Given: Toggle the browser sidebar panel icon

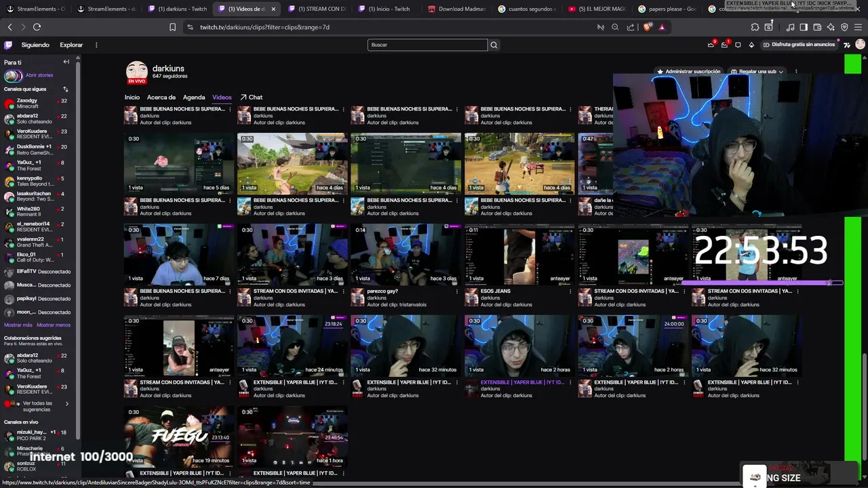Looking at the screenshot, I should click(x=804, y=27).
